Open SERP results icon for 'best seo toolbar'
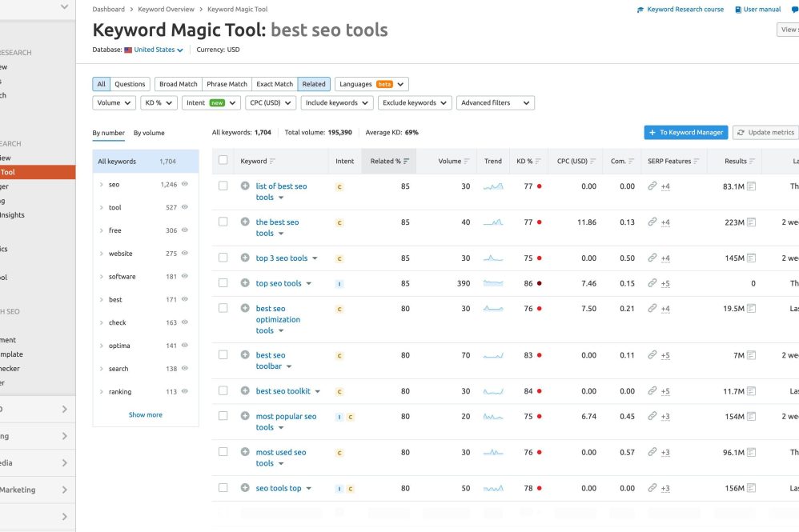 pos(751,355)
